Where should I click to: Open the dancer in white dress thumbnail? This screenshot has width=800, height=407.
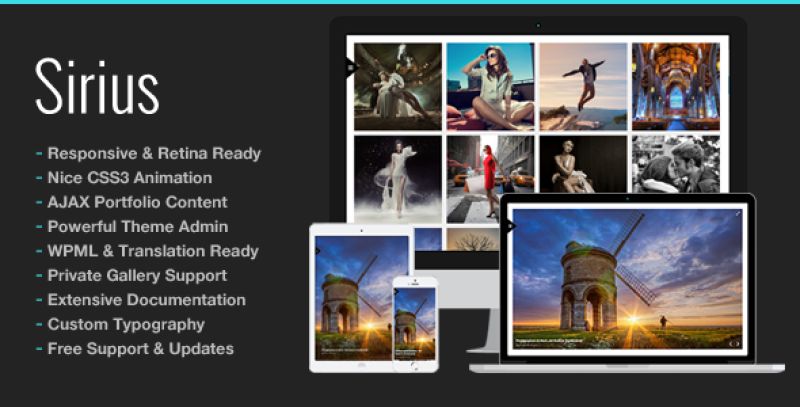pos(398,179)
